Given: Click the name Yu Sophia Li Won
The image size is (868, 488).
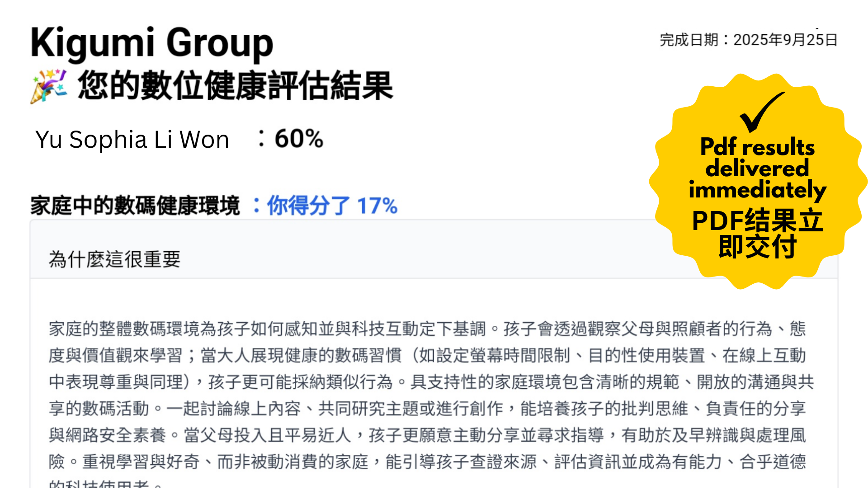Looking at the screenshot, I should pyautogui.click(x=132, y=139).
